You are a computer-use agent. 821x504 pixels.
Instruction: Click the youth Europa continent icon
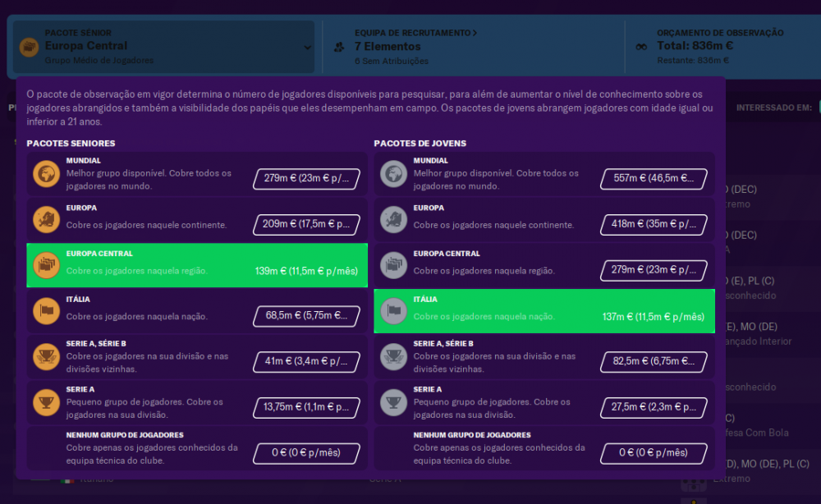click(x=393, y=219)
